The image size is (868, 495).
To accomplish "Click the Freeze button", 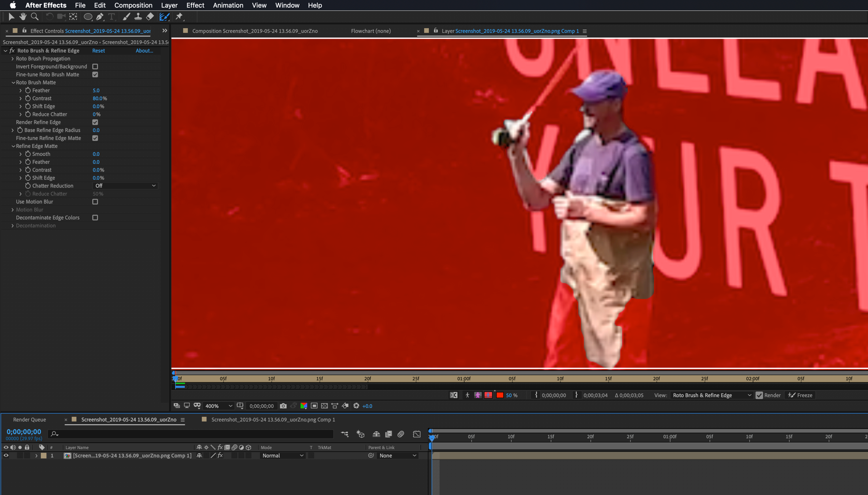I will (800, 395).
